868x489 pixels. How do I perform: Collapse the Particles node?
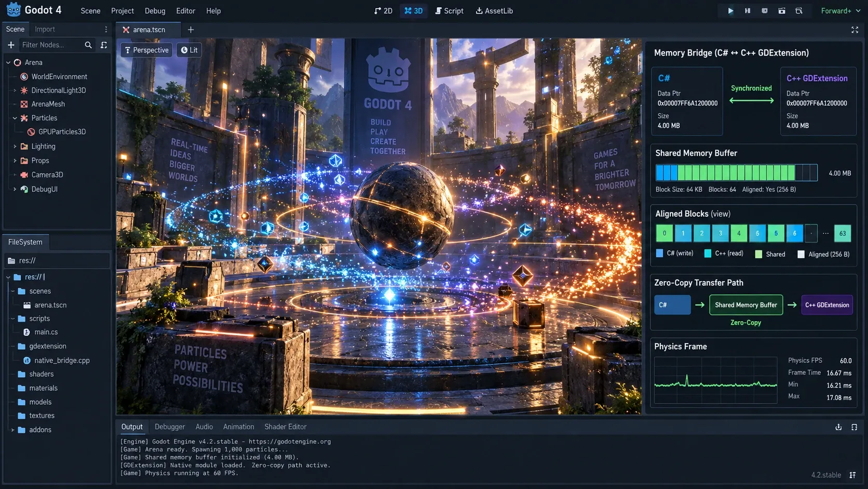click(15, 118)
